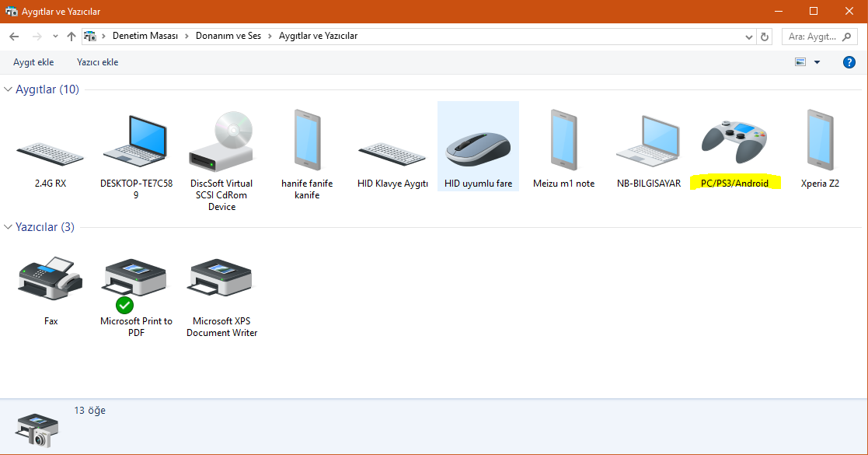Image resolution: width=868 pixels, height=455 pixels.
Task: Focus the Ara: Aygıt... search box
Action: coord(819,37)
